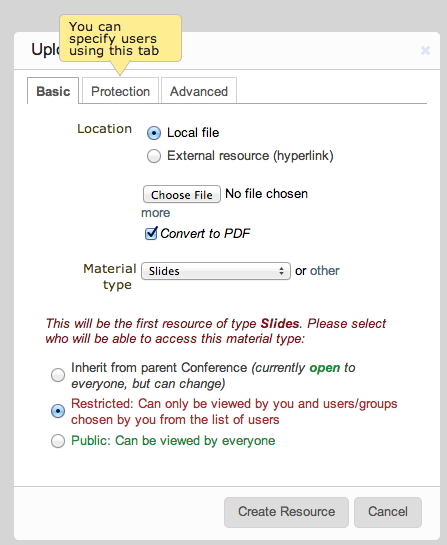This screenshot has width=447, height=545.
Task: Click the dialog title header text
Action: click(x=45, y=49)
